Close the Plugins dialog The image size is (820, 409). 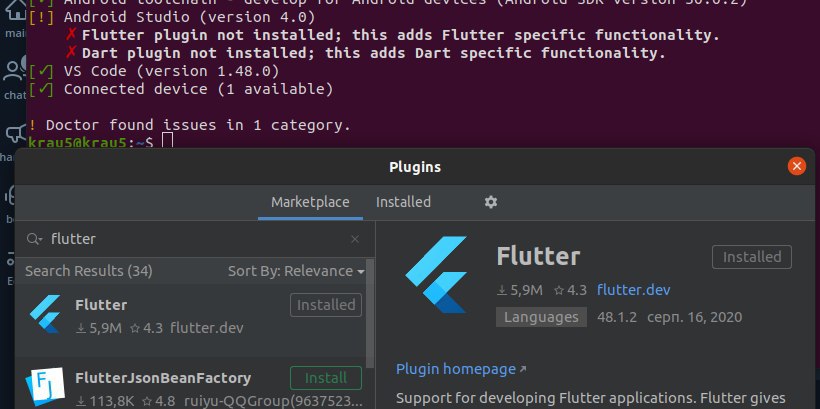(796, 166)
